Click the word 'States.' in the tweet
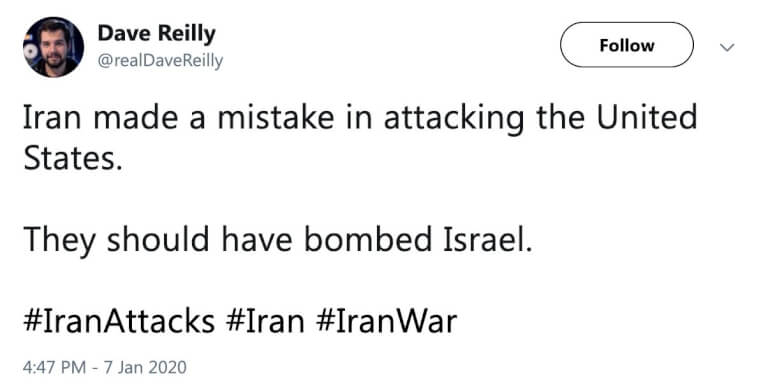 pos(72,158)
